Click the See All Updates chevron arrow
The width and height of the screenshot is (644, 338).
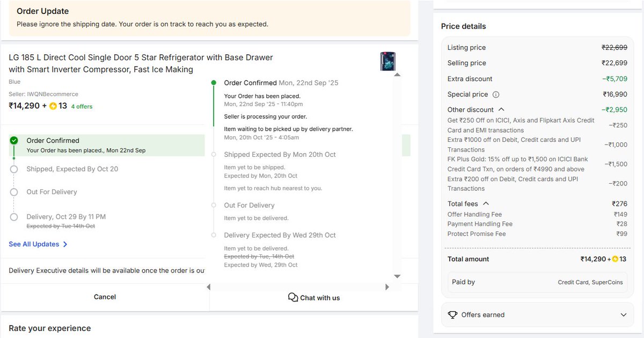click(x=65, y=244)
